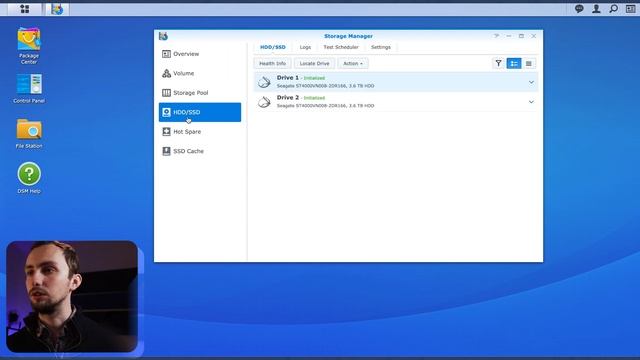Switch to the Test Scheduler tab

tap(341, 47)
